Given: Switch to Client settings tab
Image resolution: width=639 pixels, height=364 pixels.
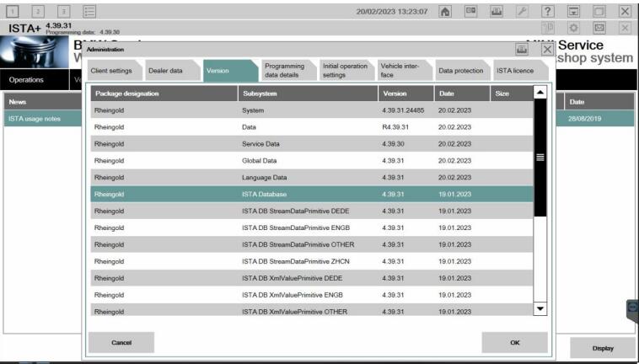Looking at the screenshot, I should tap(114, 71).
